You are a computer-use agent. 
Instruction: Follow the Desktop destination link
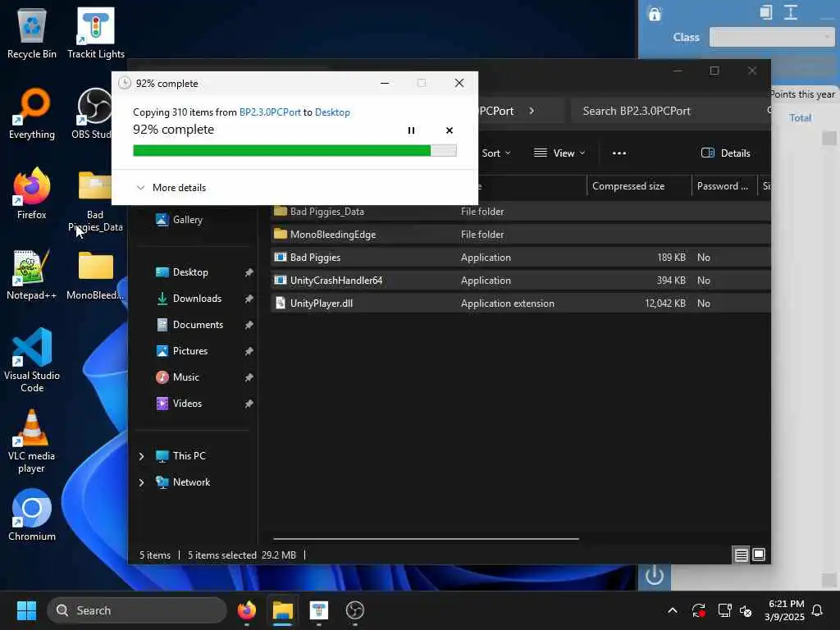tap(332, 112)
